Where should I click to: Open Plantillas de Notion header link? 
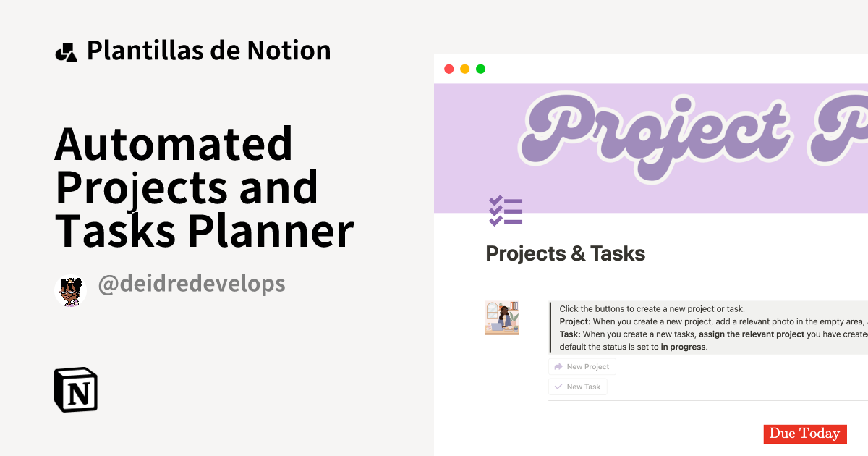(x=208, y=50)
